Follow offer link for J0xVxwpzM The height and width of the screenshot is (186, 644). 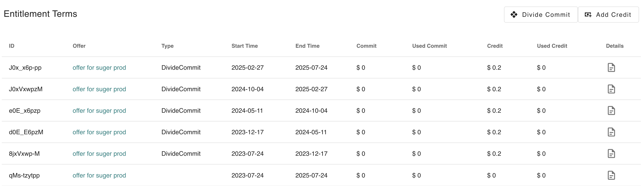pos(99,89)
